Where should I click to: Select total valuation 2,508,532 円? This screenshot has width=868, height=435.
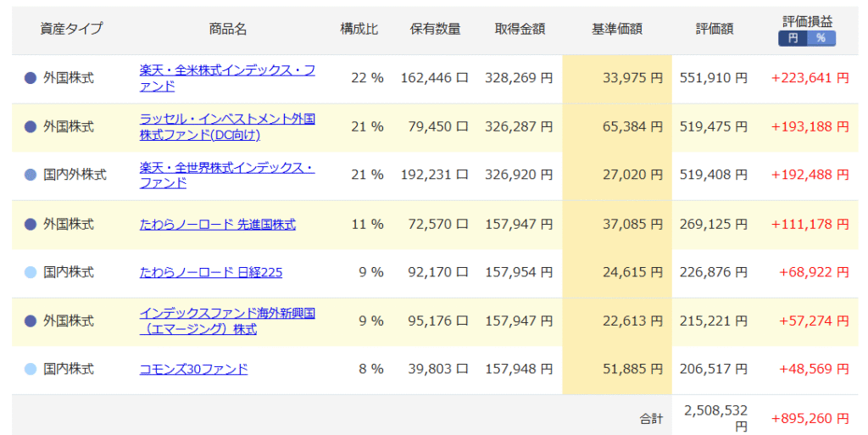715,418
